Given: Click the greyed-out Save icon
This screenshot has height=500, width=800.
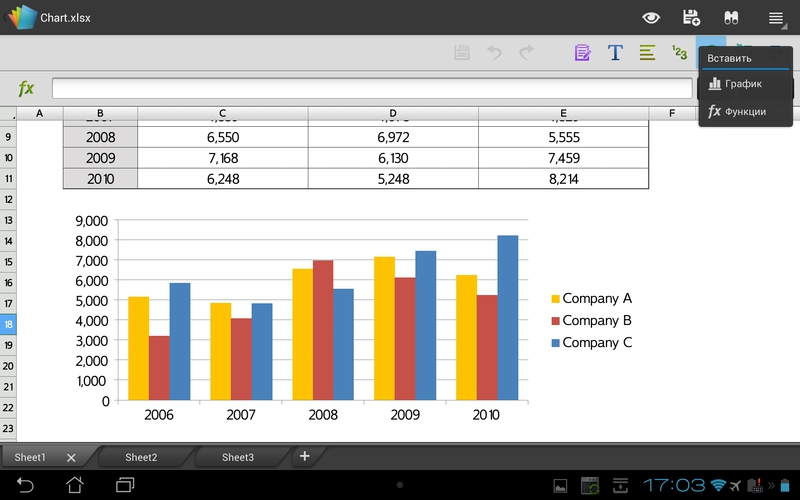Looking at the screenshot, I should pyautogui.click(x=462, y=52).
